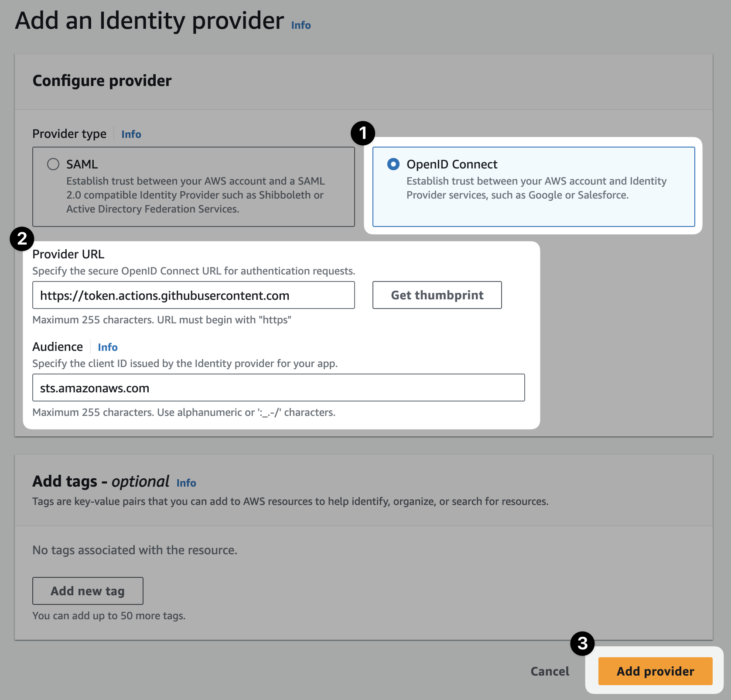Select the SAML radio button
Image resolution: width=731 pixels, height=700 pixels.
[x=53, y=164]
